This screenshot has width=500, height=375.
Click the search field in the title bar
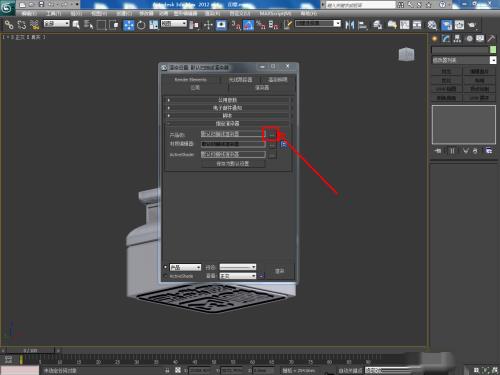[x=361, y=5]
